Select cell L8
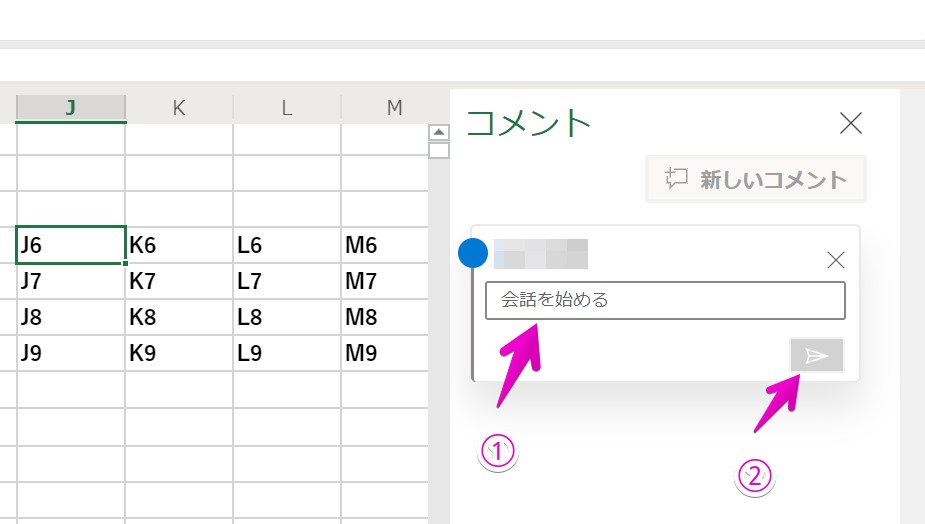The image size is (925, 524). pos(287,317)
